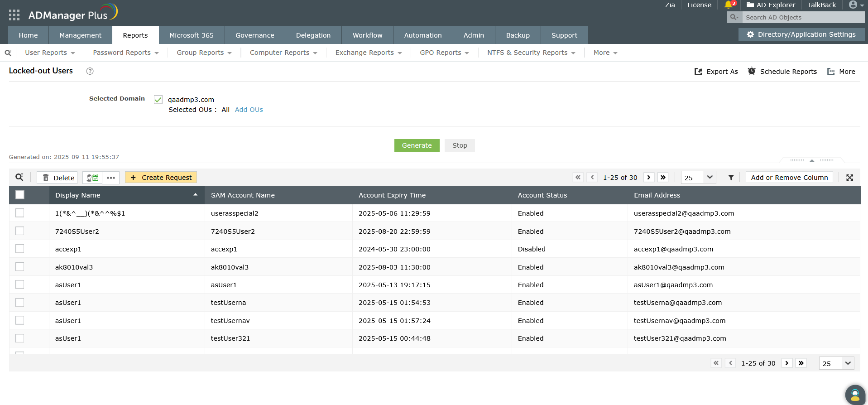The image size is (868, 405).
Task: Click Schedule Reports
Action: pyautogui.click(x=782, y=72)
